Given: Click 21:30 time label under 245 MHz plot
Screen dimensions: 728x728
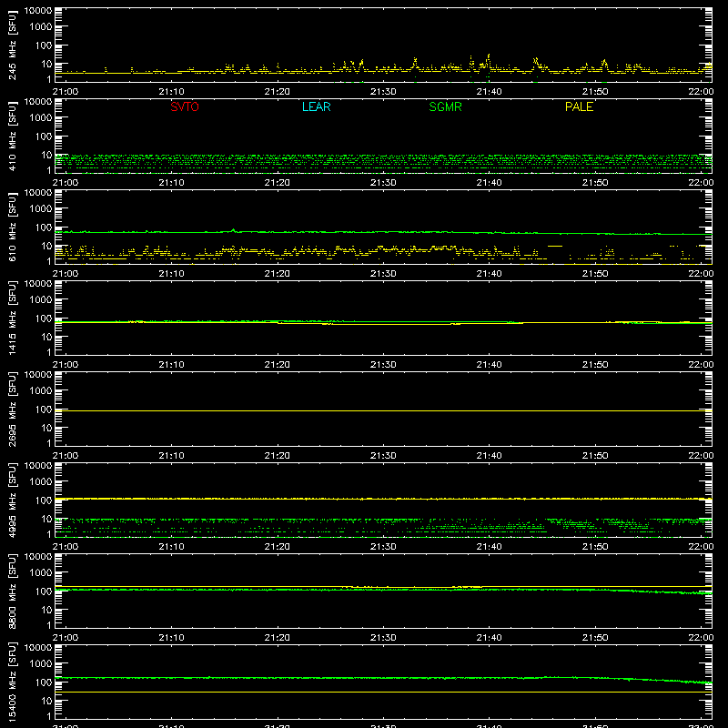Looking at the screenshot, I should [x=383, y=92].
